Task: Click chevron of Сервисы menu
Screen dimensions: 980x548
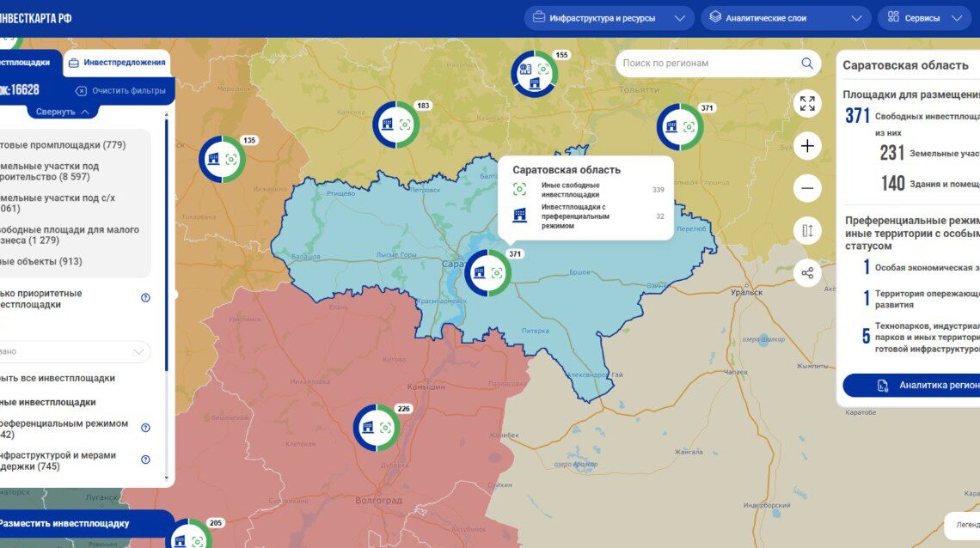Action: [956, 18]
